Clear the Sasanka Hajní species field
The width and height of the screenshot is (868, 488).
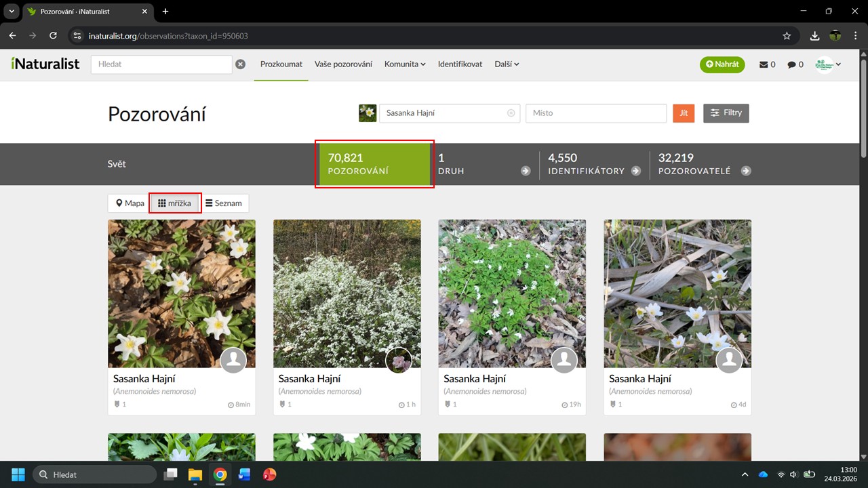pos(511,113)
